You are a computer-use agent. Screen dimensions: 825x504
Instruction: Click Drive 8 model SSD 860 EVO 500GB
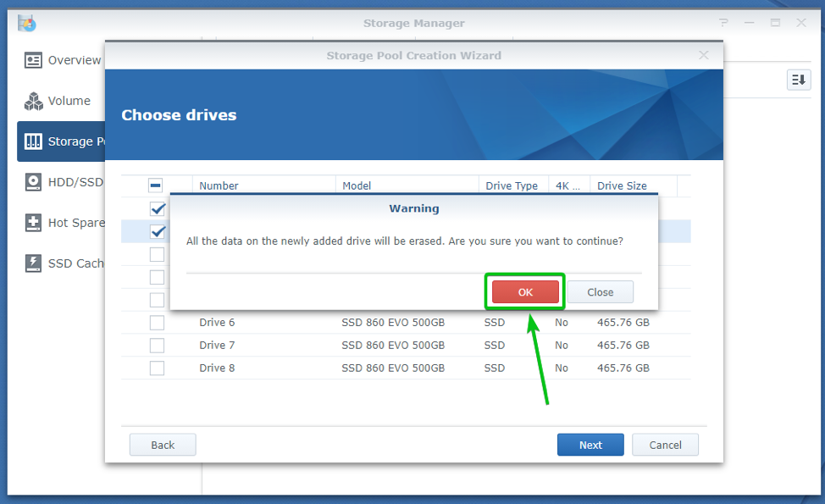click(393, 368)
